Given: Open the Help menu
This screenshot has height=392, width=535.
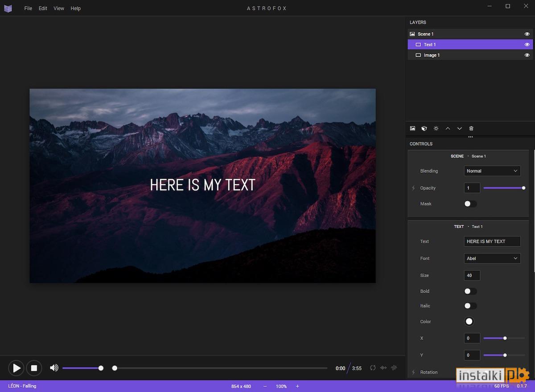Looking at the screenshot, I should click(x=76, y=8).
